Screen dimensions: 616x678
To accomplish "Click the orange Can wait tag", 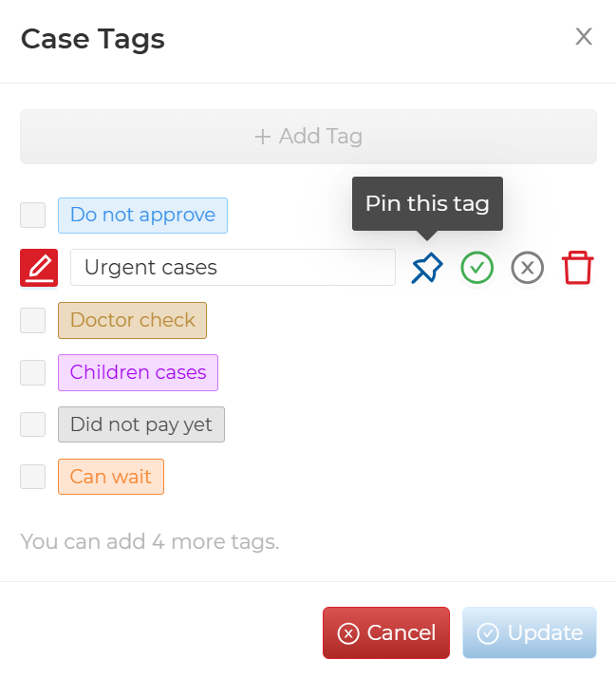I will (x=110, y=477).
